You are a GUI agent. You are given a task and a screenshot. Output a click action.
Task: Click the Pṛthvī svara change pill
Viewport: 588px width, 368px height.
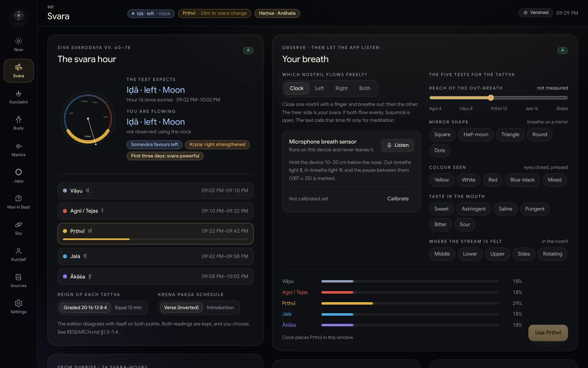214,13
